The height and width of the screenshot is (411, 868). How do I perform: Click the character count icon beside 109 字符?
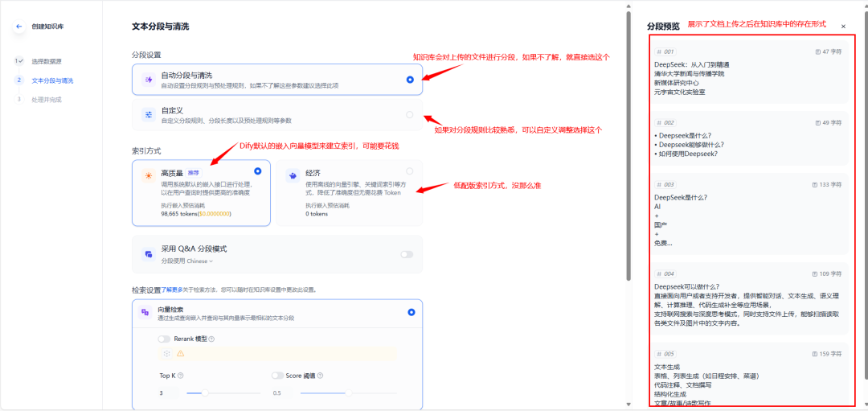[816, 273]
